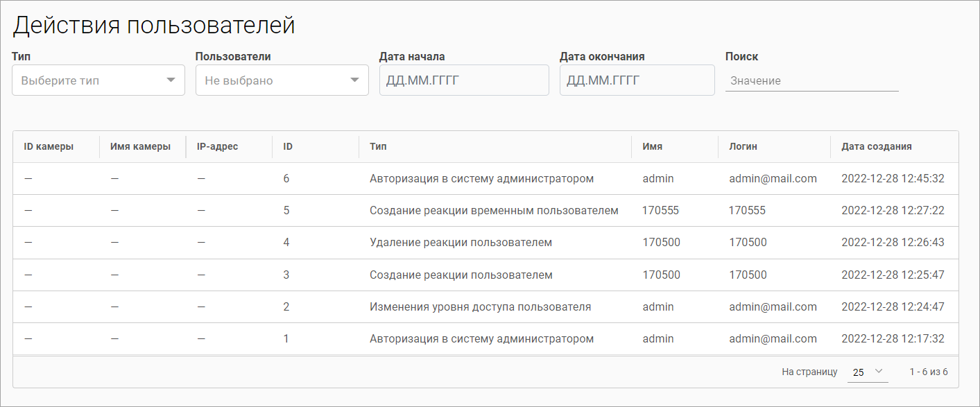Click the IP-адрес column header
The width and height of the screenshot is (980, 407).
217,146
